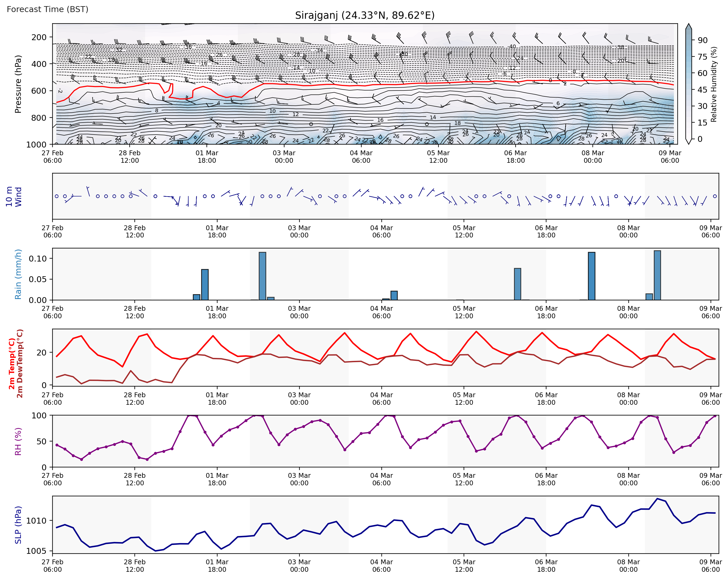Screen dimensions: 728x579
Task: Click the Pressure (hPa) axis label
Action: click(x=18, y=84)
